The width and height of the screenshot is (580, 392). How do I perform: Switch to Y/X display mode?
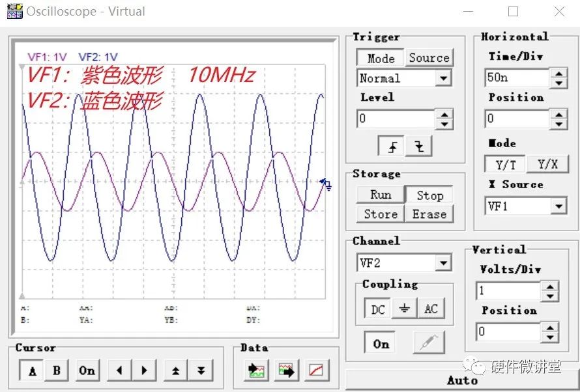pos(547,164)
